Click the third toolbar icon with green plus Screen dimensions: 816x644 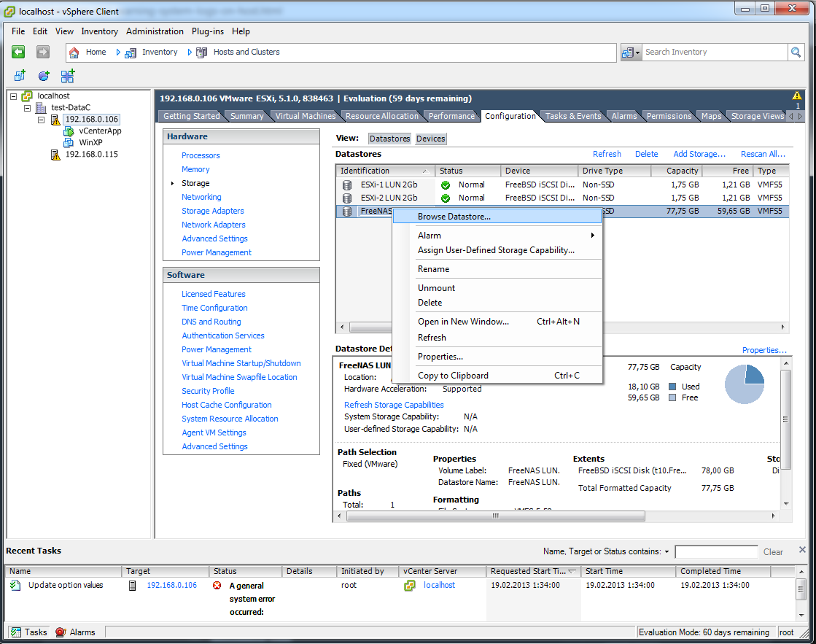coord(68,76)
